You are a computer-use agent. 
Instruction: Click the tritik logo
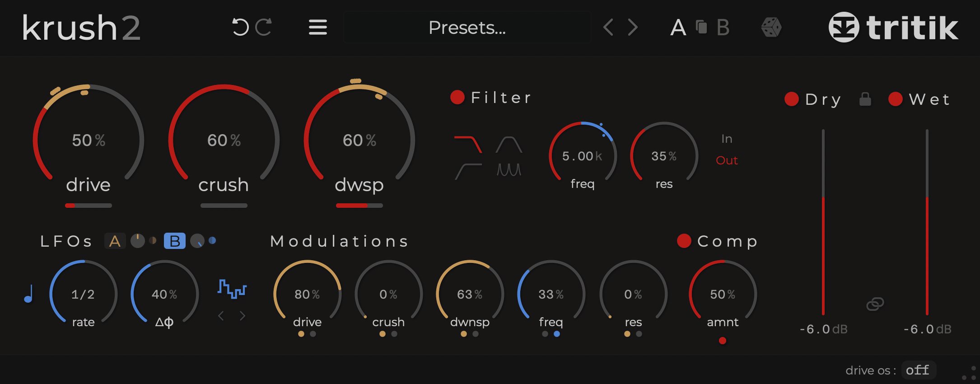pos(893,28)
